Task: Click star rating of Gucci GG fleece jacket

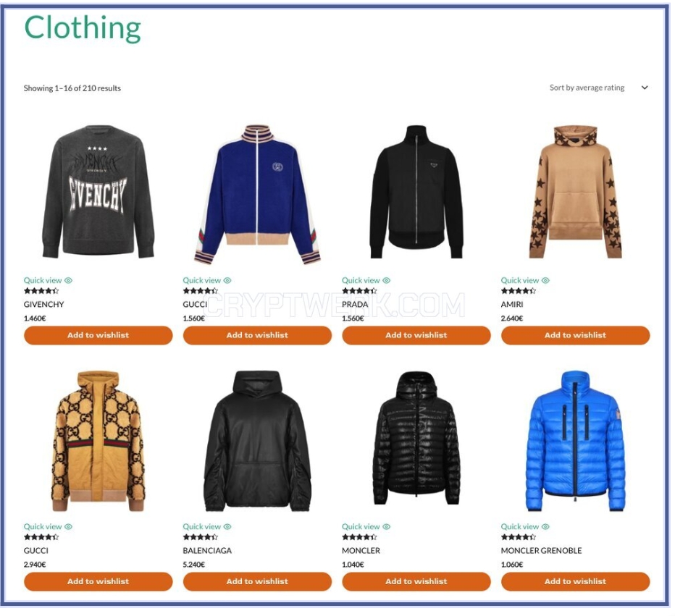Action: click(x=41, y=537)
